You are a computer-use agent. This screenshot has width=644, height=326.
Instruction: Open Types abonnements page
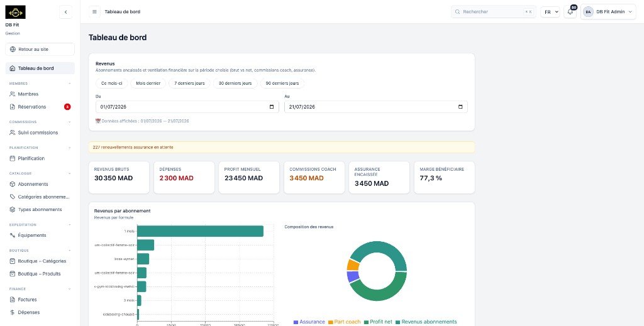point(40,210)
